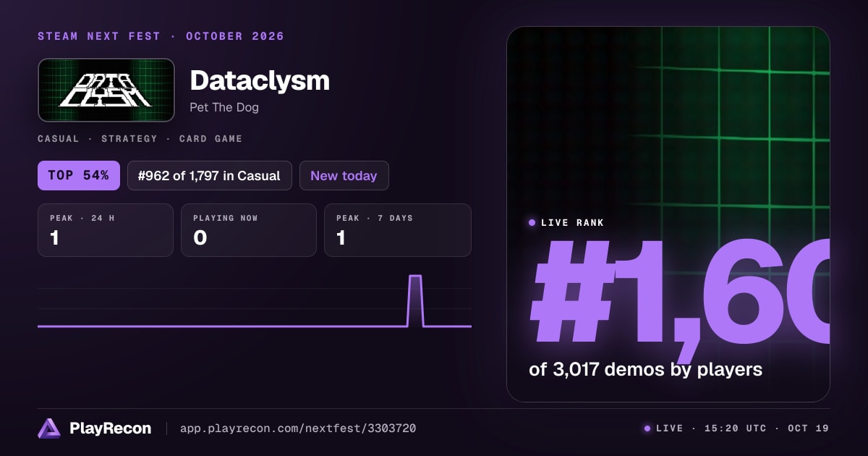Viewport: 868px width, 456px height.
Task: Click the OCT 19 date in footer
Action: click(808, 428)
